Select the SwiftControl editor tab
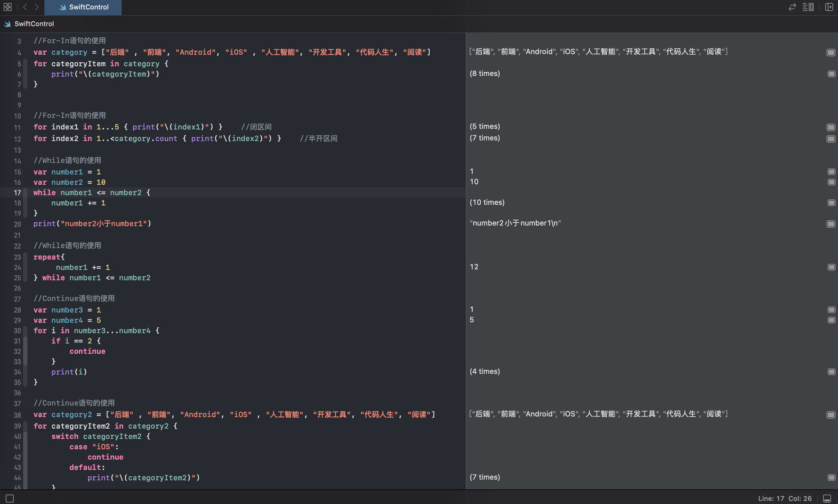838x504 pixels. [x=83, y=7]
